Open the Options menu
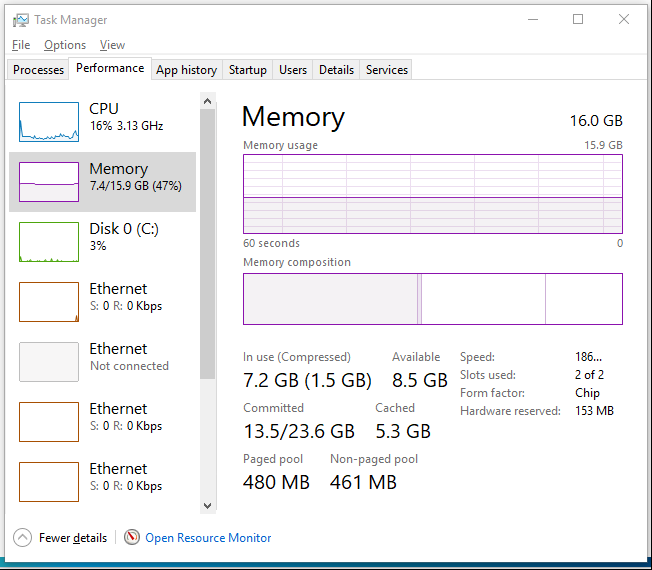The height and width of the screenshot is (570, 652). coord(65,45)
